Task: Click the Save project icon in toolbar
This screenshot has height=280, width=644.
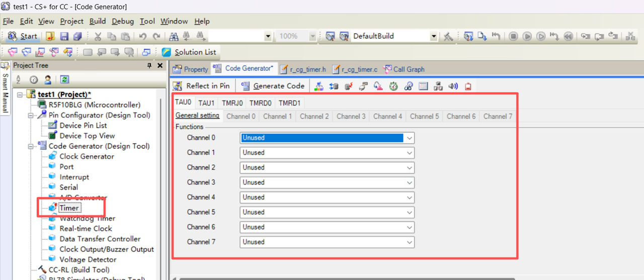Action: tap(64, 36)
